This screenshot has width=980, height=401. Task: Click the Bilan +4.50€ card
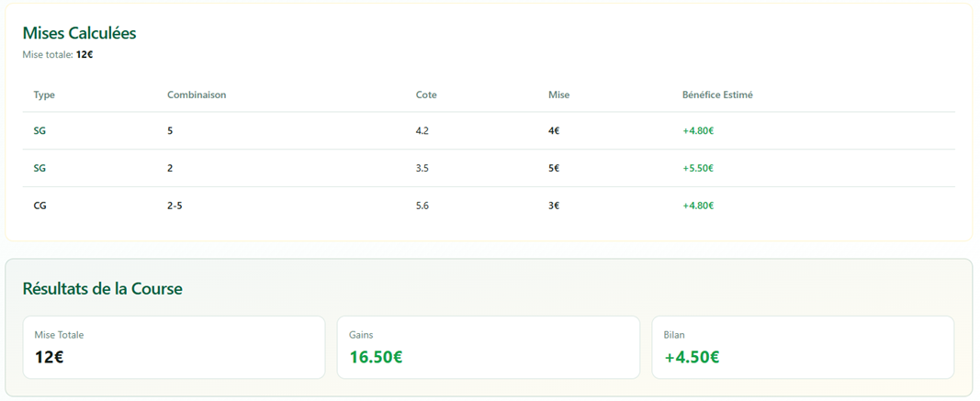coord(802,348)
